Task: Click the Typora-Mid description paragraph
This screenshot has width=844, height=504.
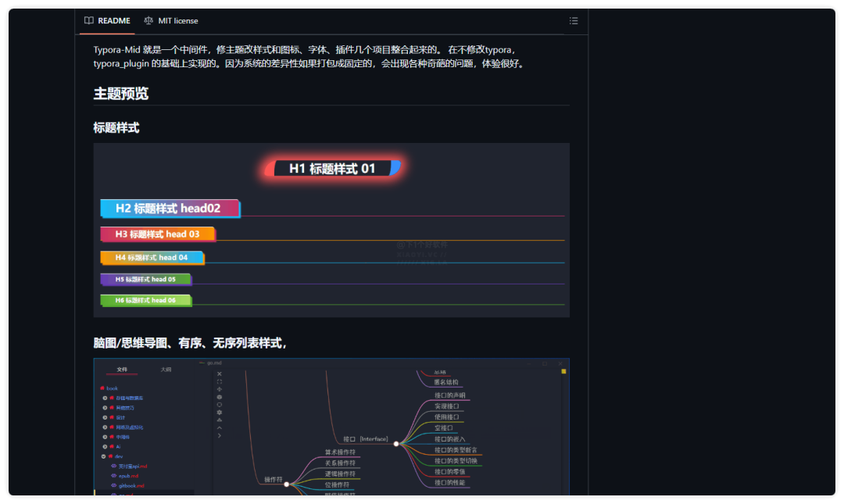Action: click(309, 56)
